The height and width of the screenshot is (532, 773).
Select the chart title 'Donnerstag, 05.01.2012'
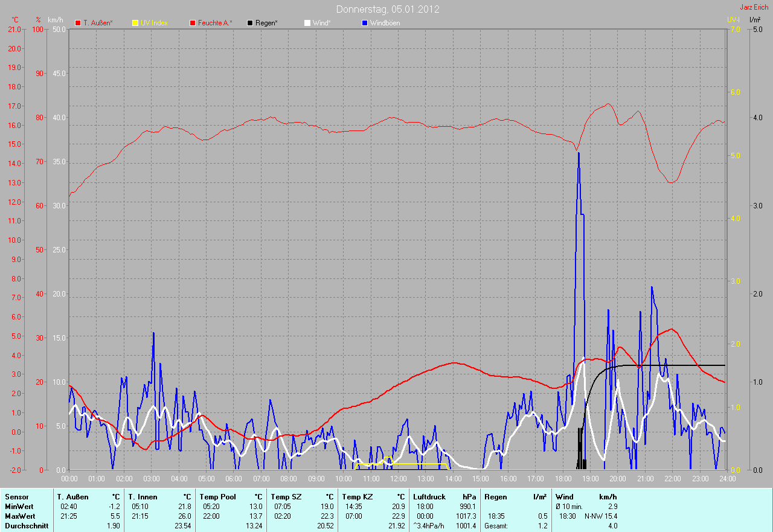388,9
